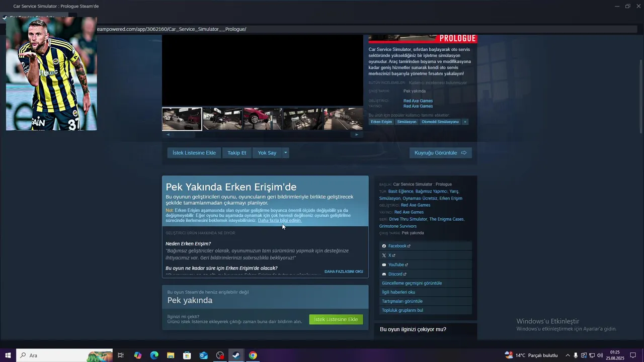This screenshot has height=362, width=644.
Task: Select the second garage screenshot thumbnail
Action: coord(222,119)
